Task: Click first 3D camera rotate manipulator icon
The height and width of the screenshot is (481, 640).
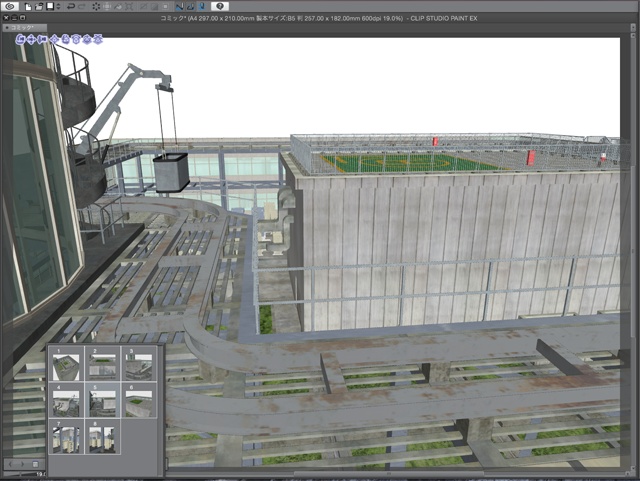Action: (x=22, y=39)
